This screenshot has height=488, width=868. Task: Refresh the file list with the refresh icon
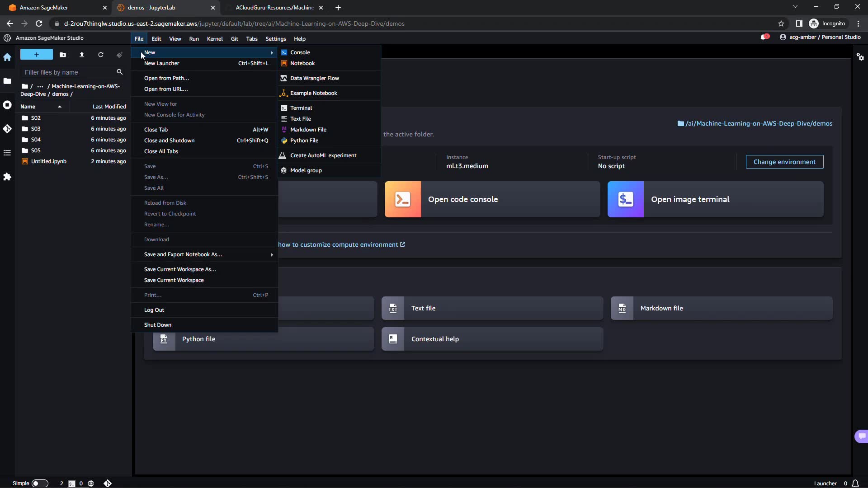101,55
